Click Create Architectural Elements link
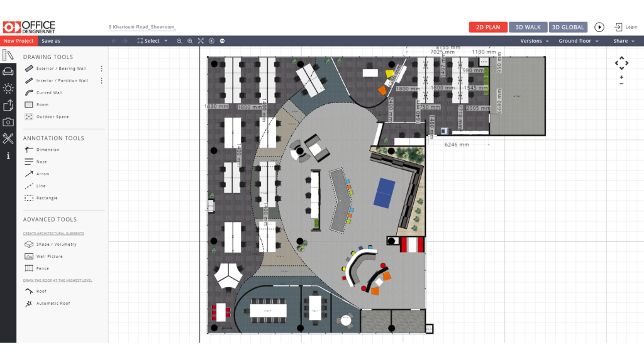Viewport: 644px width, 362px height. coord(53,233)
